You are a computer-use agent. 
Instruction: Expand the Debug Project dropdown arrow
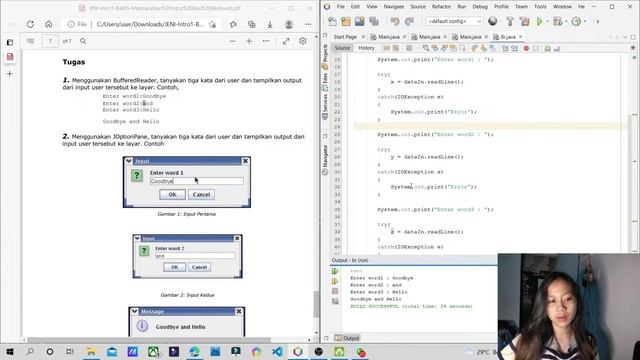[566, 21]
